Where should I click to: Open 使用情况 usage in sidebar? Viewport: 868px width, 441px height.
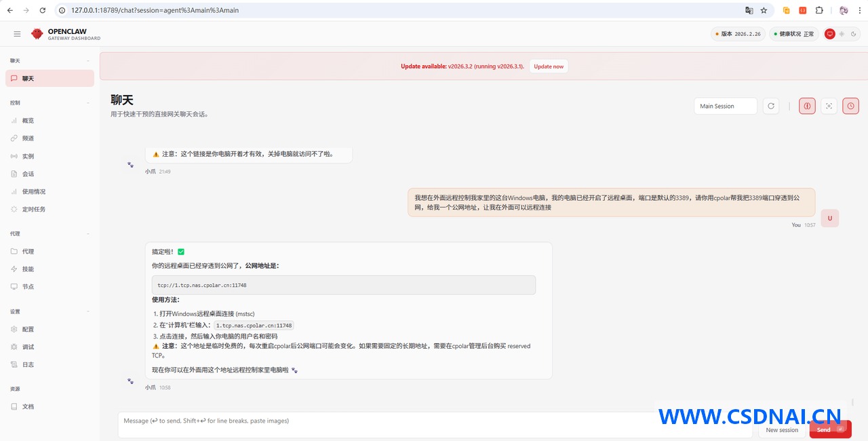point(50,191)
